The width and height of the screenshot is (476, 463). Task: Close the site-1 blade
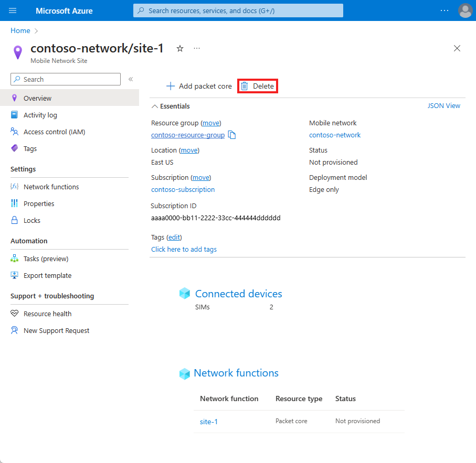pyautogui.click(x=457, y=48)
